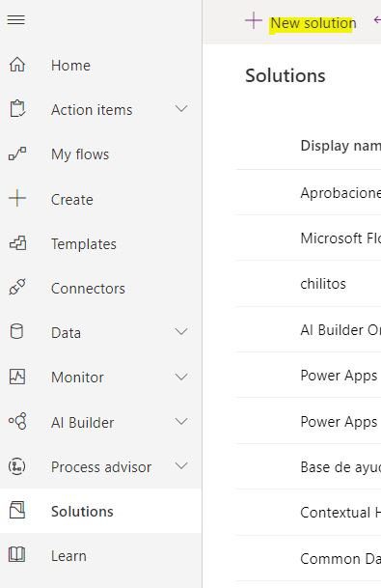Open Home from the sidebar

tap(70, 66)
